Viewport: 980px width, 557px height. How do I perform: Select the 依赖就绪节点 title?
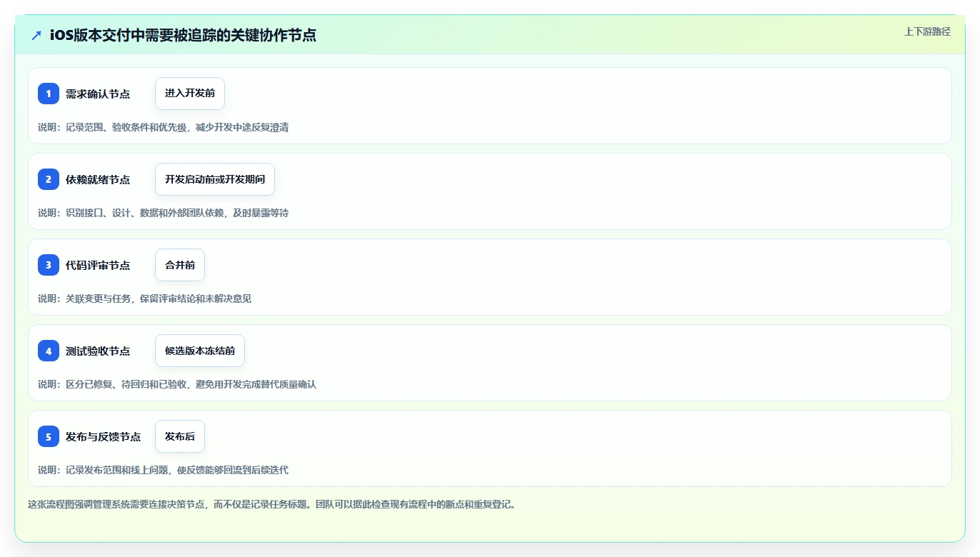(x=98, y=179)
